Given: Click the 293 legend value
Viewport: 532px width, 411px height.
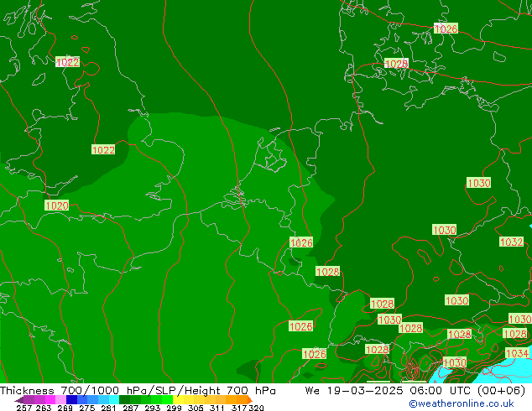Looking at the screenshot, I should click(153, 408).
